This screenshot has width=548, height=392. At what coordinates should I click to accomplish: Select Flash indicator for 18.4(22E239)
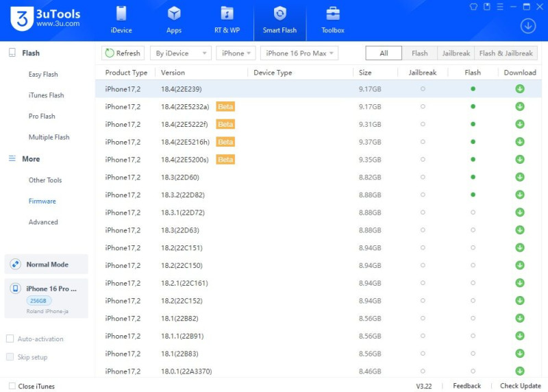pos(473,89)
